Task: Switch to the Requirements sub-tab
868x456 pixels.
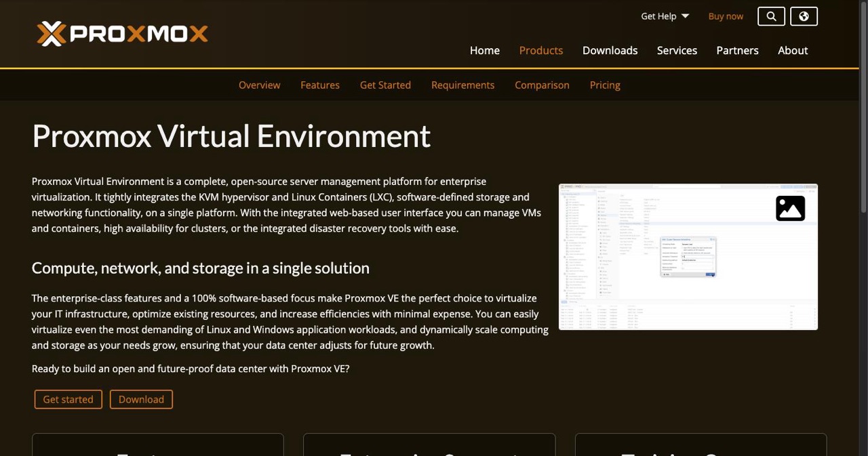Action: tap(463, 85)
